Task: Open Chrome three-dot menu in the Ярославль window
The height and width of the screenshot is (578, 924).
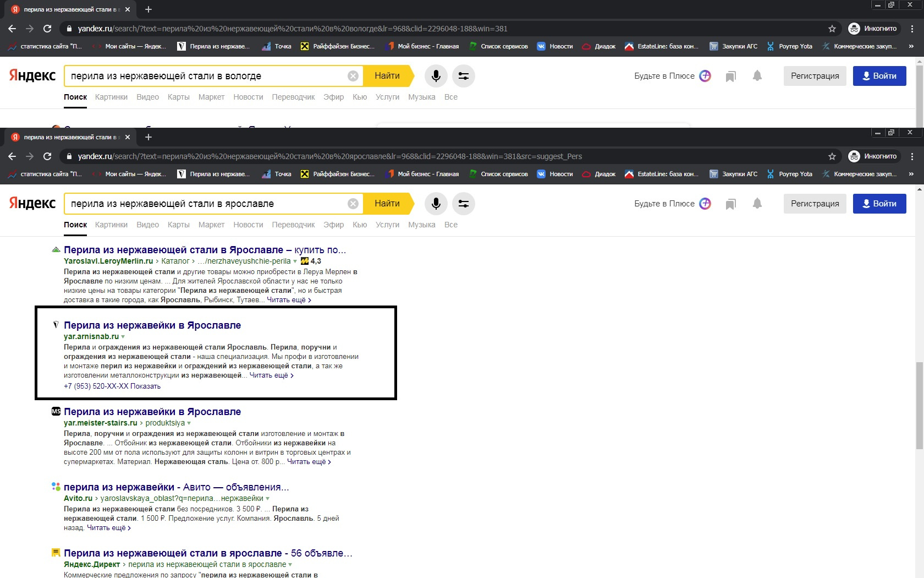Action: click(912, 156)
